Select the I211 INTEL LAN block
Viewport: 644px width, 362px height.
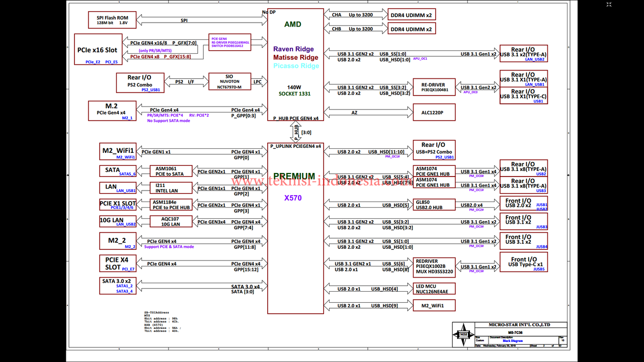point(171,188)
